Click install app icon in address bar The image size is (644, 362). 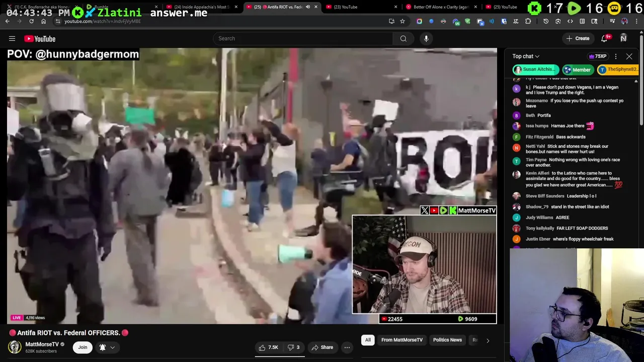pos(391,22)
